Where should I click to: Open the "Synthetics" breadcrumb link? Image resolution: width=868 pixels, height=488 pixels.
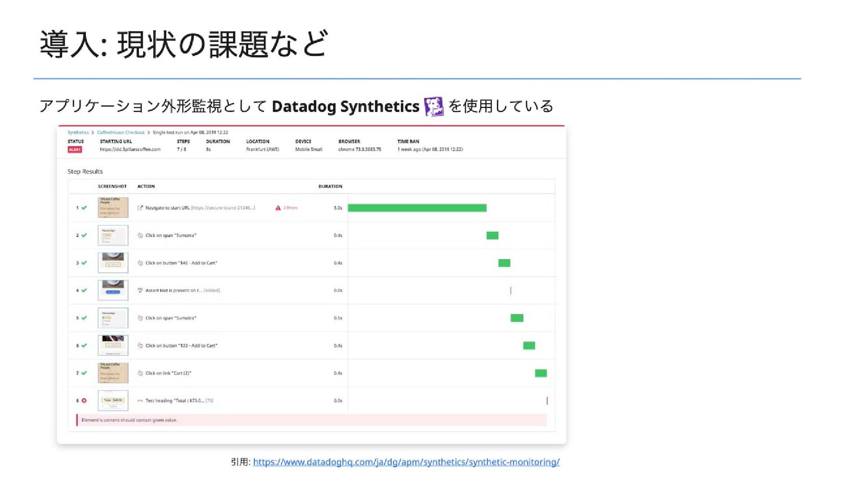(x=78, y=132)
